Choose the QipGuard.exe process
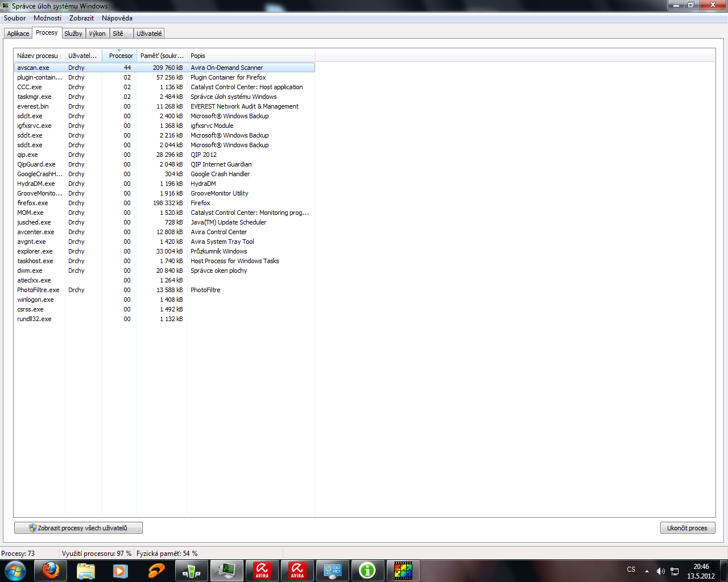The width and height of the screenshot is (728, 582). coord(164,164)
